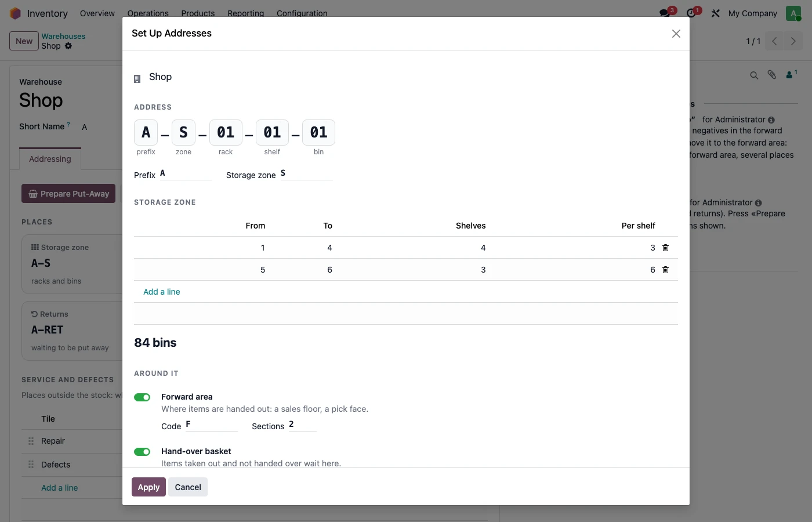Go to the Warehouses breadcrumb
This screenshot has height=522, width=812.
click(x=63, y=36)
